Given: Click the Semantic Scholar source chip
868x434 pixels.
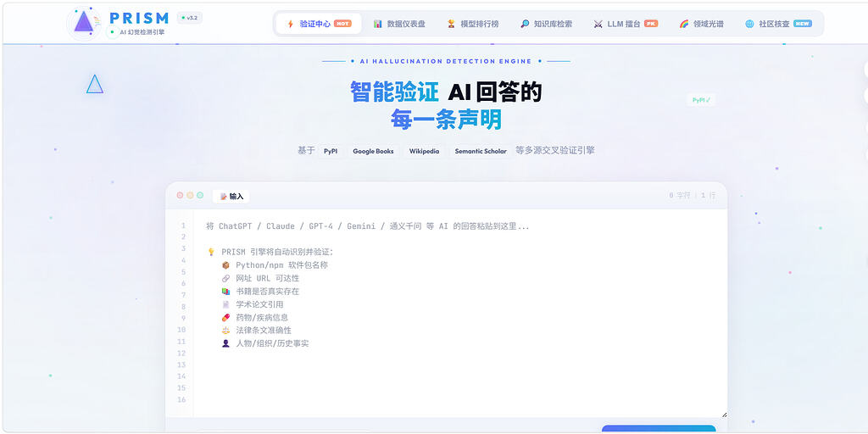Looking at the screenshot, I should 481,151.
